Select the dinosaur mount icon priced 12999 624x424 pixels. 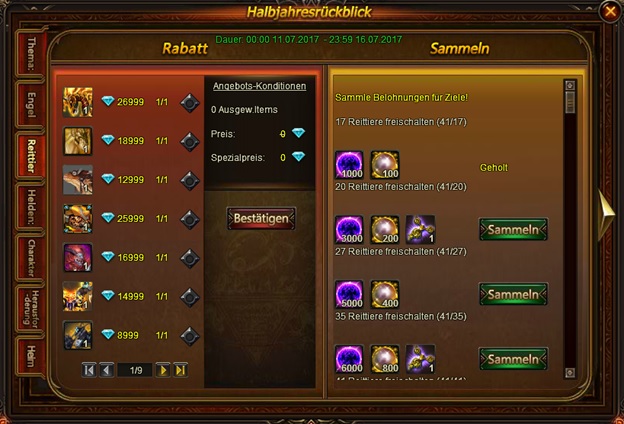(78, 180)
